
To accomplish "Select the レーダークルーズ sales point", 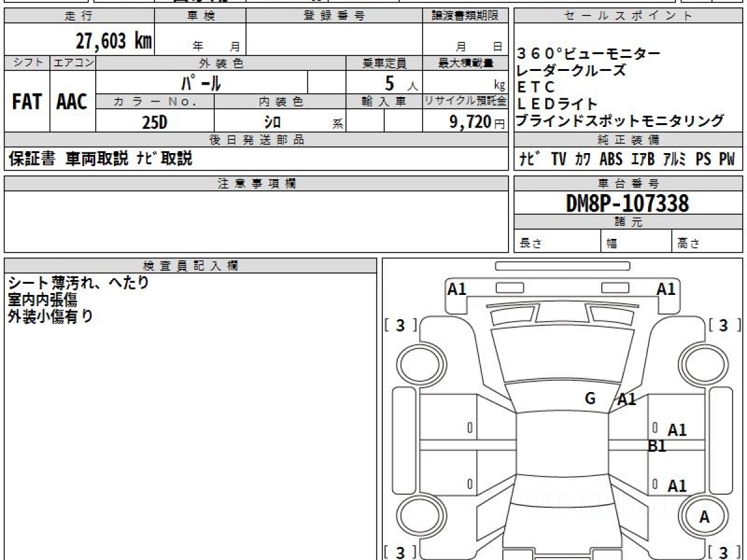I will (x=571, y=70).
